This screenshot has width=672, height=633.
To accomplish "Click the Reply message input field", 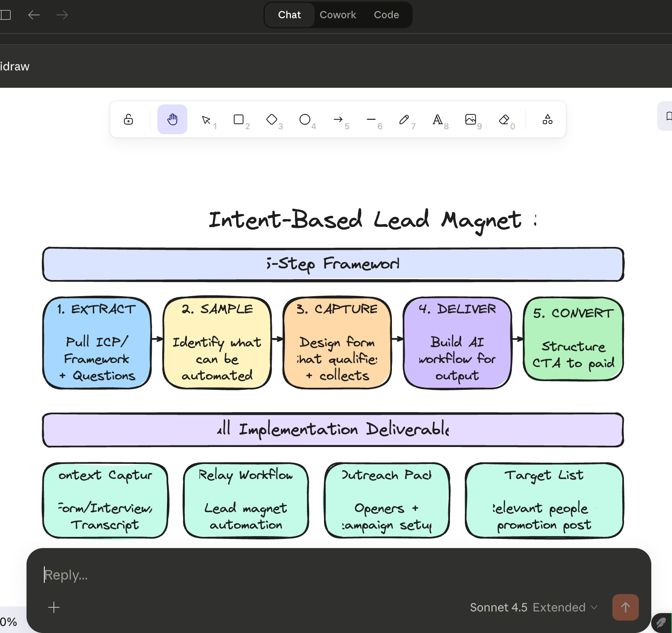I will click(x=338, y=575).
